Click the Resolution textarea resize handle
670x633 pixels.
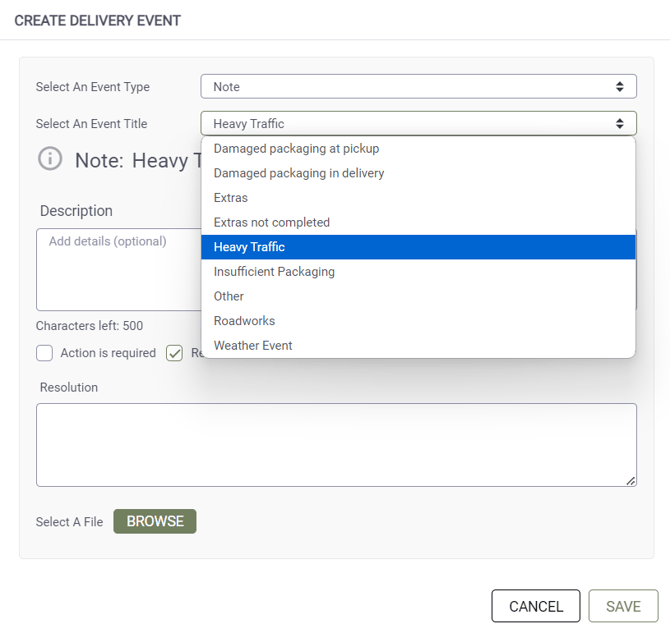tap(631, 481)
